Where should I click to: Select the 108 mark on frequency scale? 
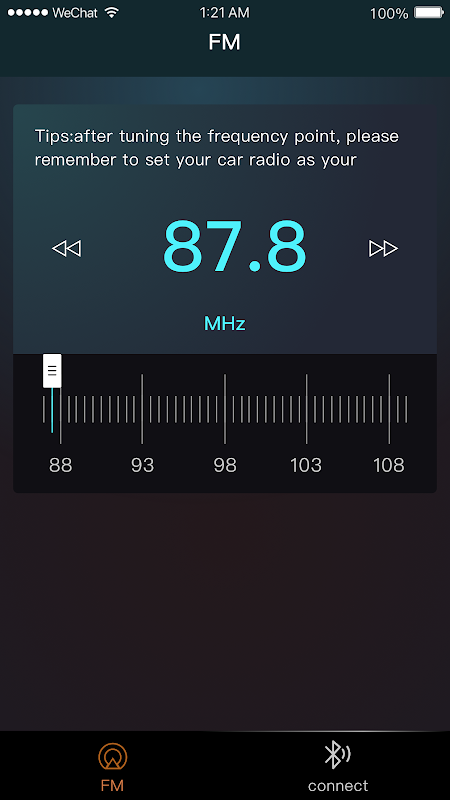click(x=389, y=465)
